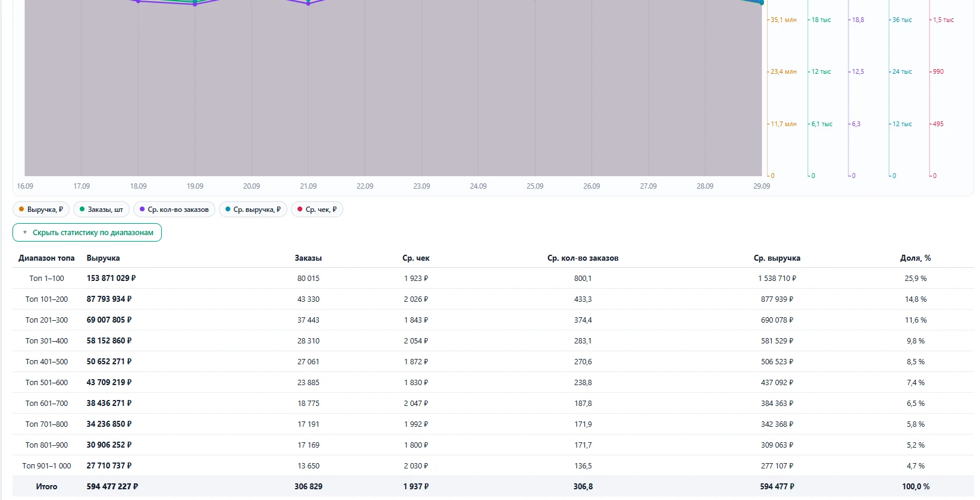The height and width of the screenshot is (500, 980).
Task: Click the Выручка column header
Action: pos(103,258)
